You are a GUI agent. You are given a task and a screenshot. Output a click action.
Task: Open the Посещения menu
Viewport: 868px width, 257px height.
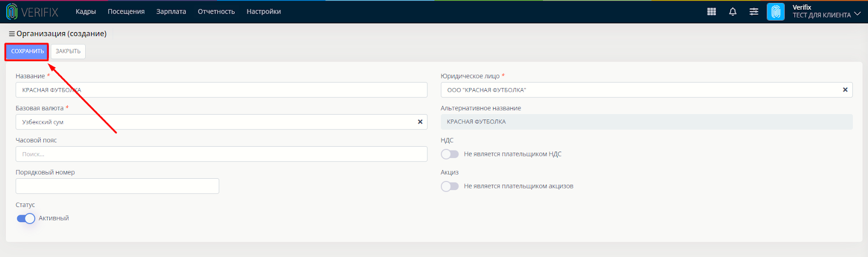(x=126, y=11)
